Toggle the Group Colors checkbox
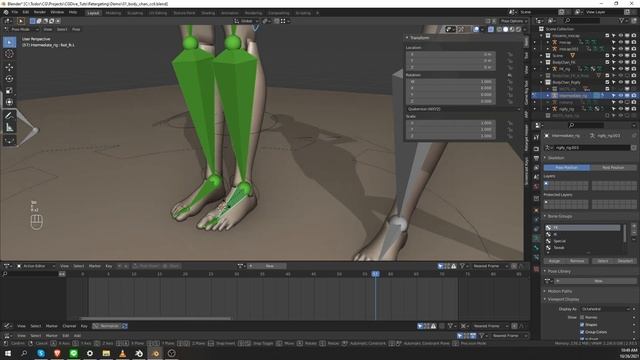The height and width of the screenshot is (360, 640). [582, 332]
